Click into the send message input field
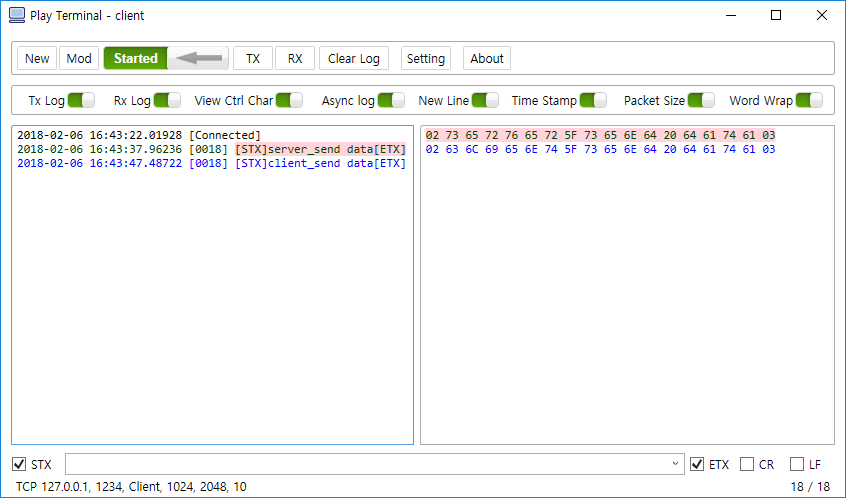 pos(367,464)
